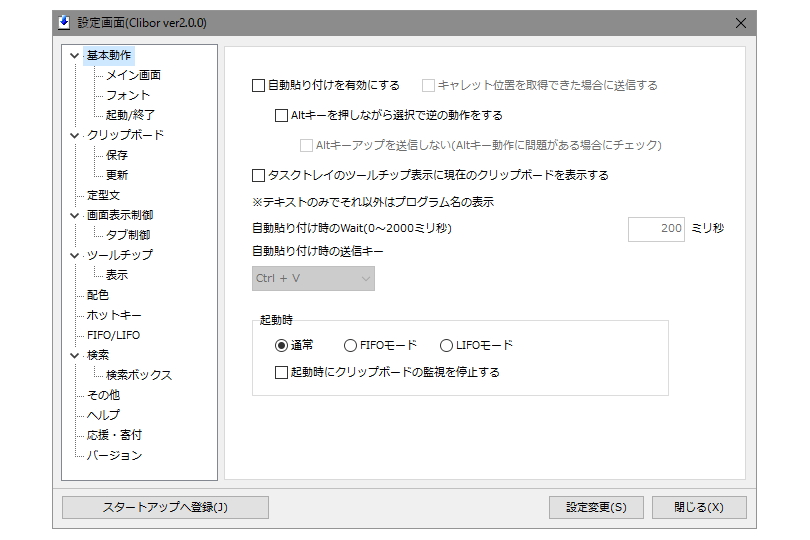Select 画面表示制御 in the settings tree
810x540 pixels.
[120, 215]
